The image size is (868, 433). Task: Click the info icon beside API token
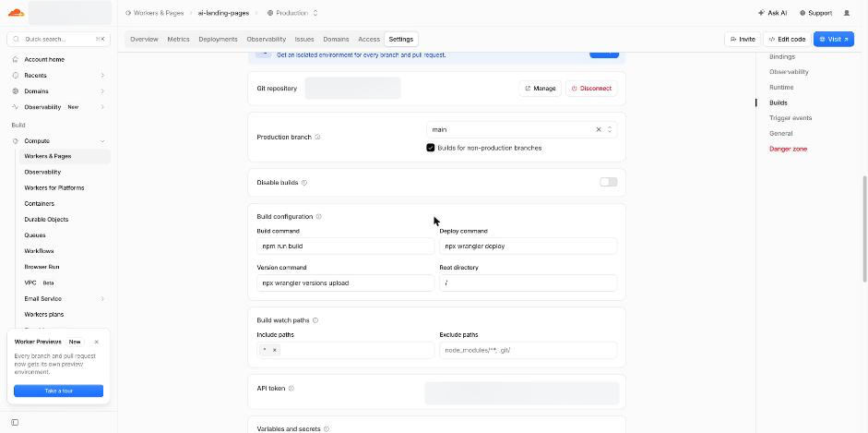tap(291, 389)
